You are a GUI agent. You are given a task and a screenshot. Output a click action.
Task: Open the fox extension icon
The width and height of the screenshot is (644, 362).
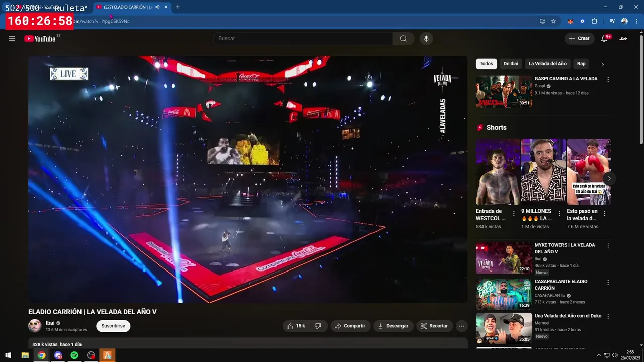click(570, 21)
